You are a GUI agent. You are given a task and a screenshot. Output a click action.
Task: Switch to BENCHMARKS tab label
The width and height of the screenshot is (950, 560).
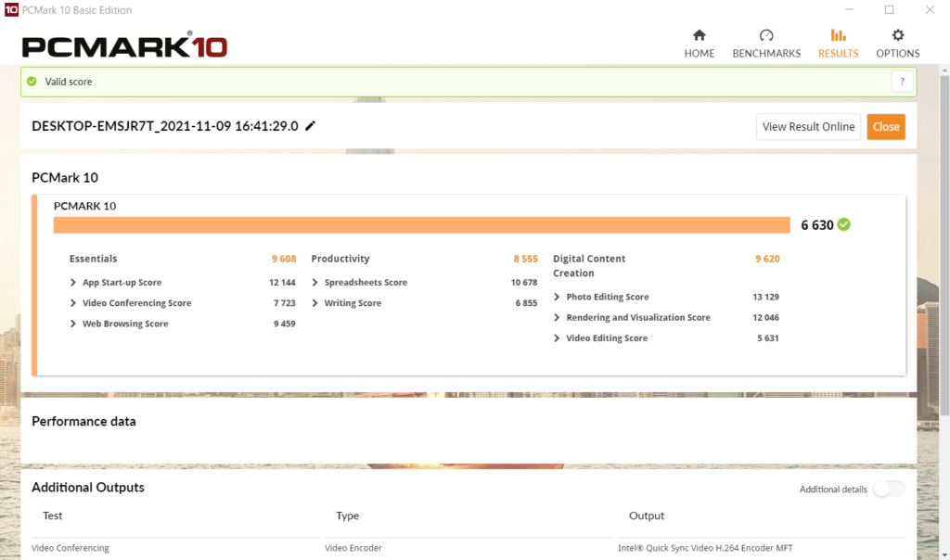[x=766, y=53]
